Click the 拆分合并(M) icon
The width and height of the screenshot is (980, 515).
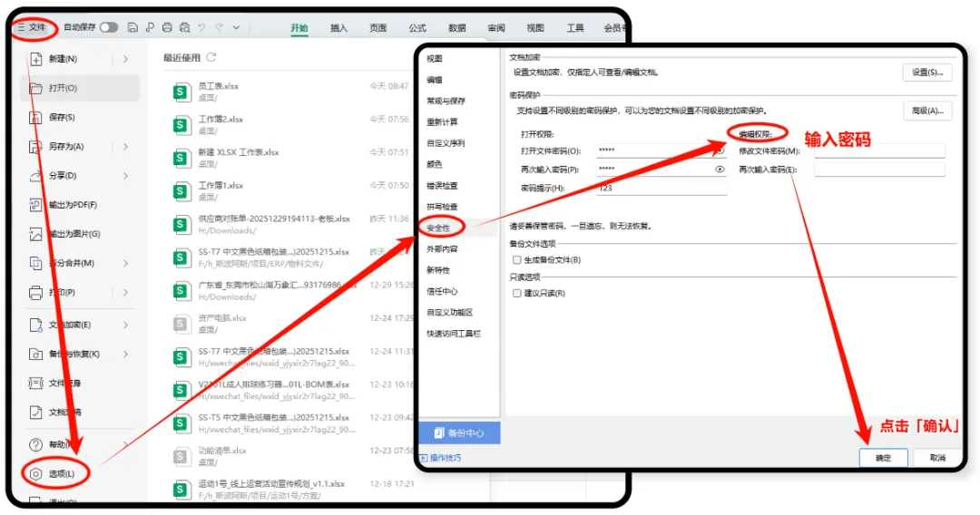[x=35, y=263]
